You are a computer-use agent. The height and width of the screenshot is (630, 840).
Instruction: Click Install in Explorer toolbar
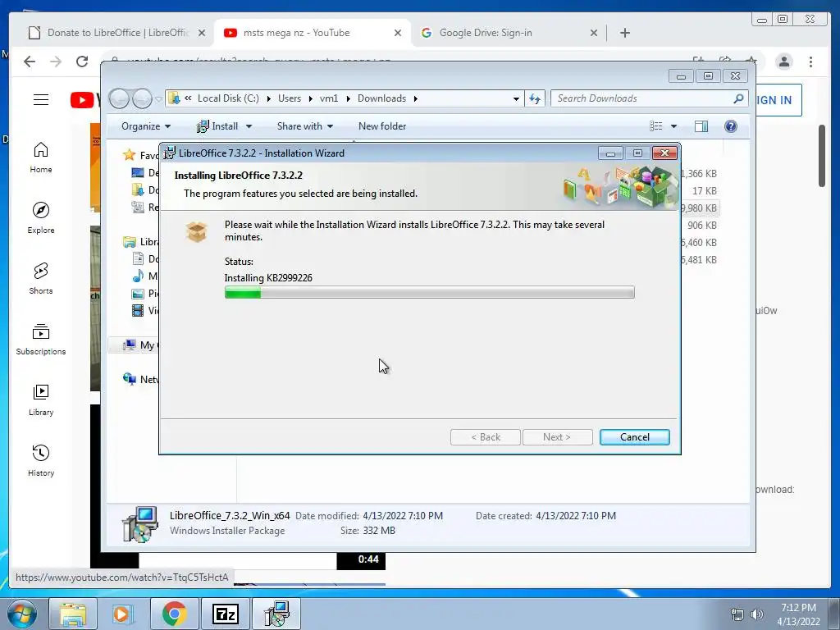coord(217,126)
